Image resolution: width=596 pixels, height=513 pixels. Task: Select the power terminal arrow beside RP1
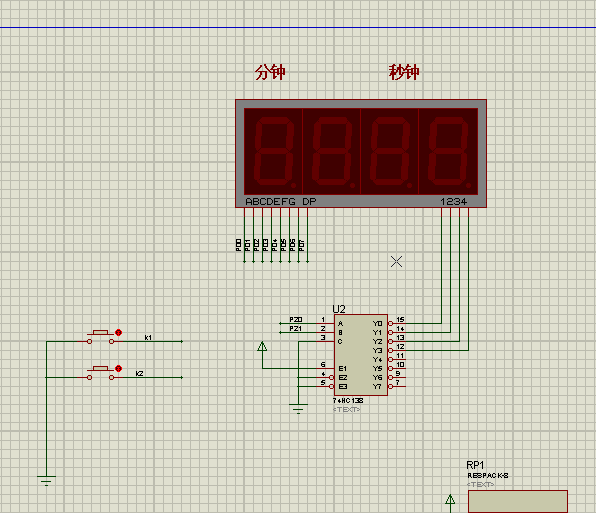pyautogui.click(x=450, y=499)
